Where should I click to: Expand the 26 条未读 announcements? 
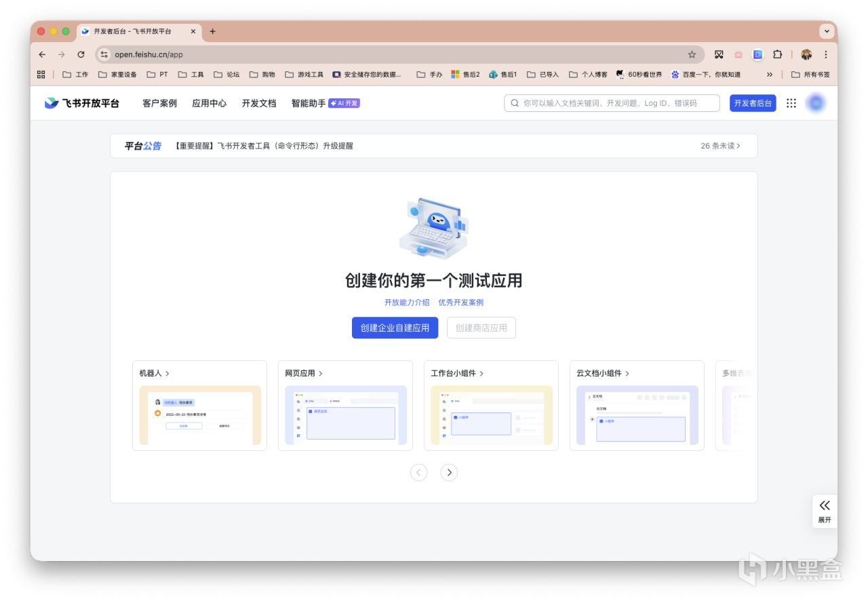721,146
